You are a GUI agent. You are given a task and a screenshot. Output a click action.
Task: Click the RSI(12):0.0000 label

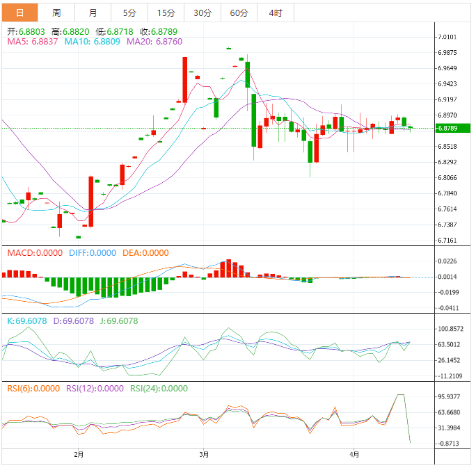pyautogui.click(x=95, y=389)
